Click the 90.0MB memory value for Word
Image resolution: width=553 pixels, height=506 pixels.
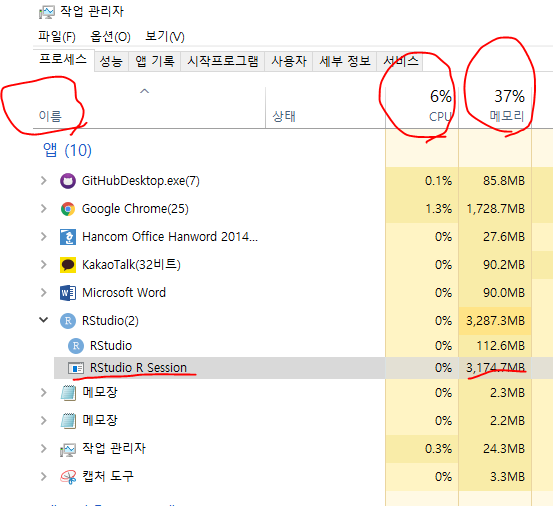click(x=504, y=293)
